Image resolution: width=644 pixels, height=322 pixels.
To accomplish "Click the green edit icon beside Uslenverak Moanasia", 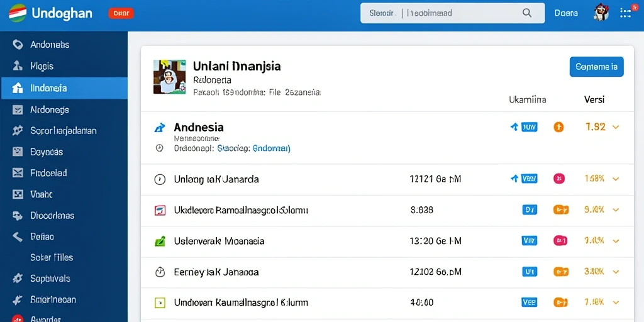I will pyautogui.click(x=160, y=241).
